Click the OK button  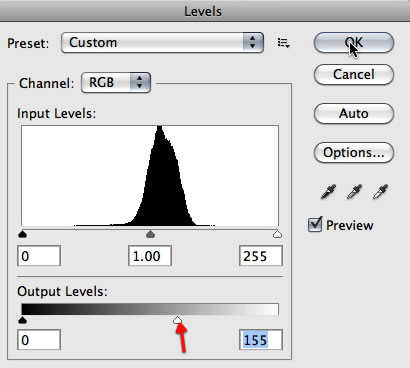tap(354, 43)
